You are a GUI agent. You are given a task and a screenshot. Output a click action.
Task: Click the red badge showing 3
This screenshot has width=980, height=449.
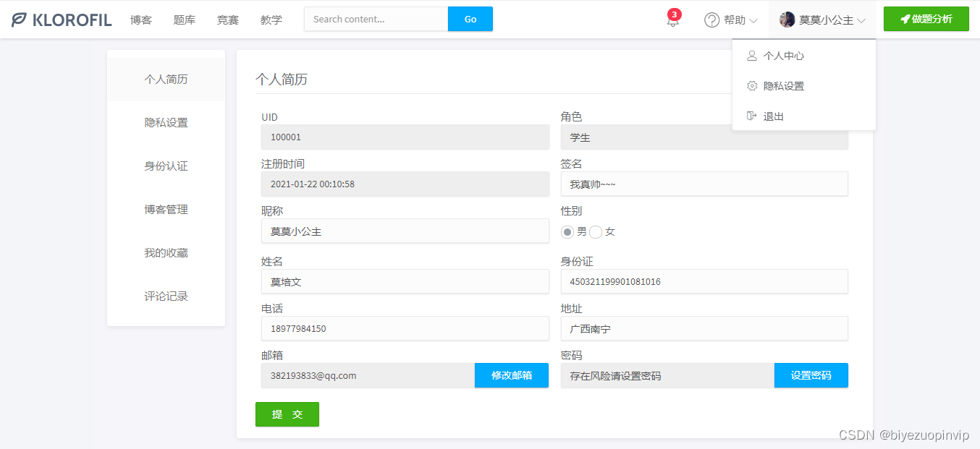pyautogui.click(x=675, y=14)
